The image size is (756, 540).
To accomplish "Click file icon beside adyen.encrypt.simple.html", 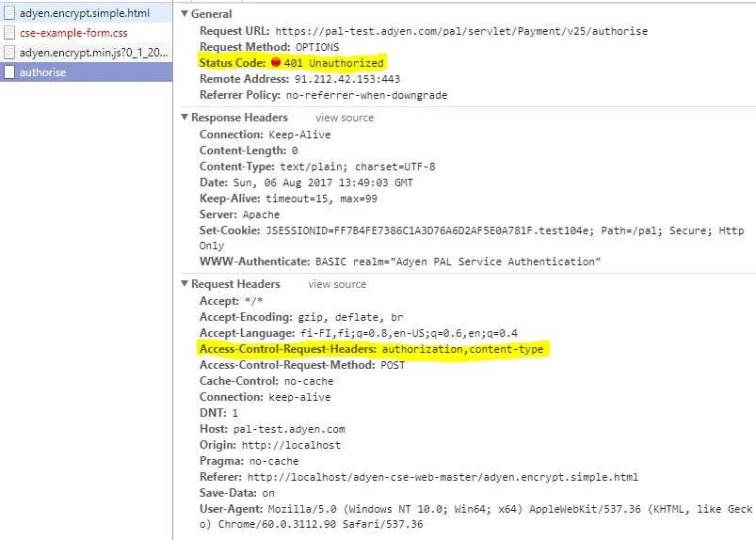I will (9, 13).
